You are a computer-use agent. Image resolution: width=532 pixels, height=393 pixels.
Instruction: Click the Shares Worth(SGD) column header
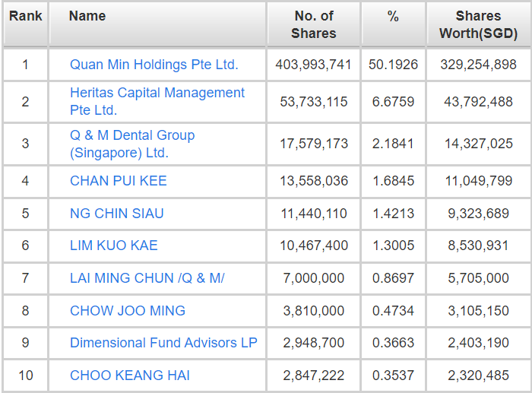point(478,24)
